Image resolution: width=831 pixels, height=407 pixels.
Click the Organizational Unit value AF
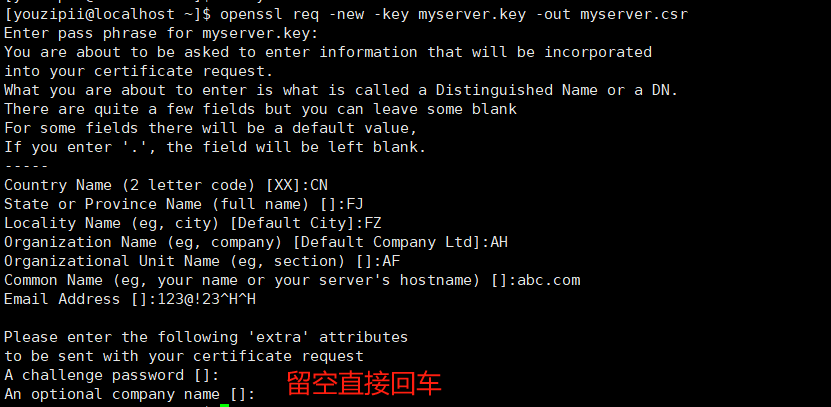coord(391,261)
